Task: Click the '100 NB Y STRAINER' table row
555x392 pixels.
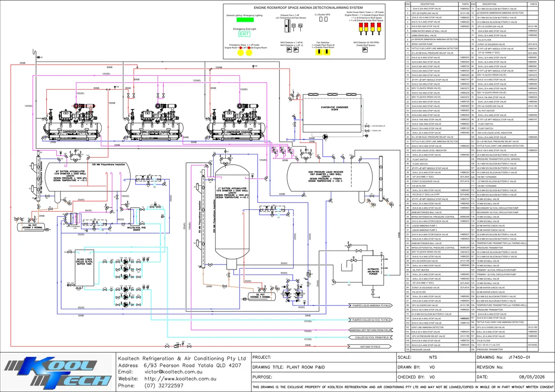Action: click(504, 177)
